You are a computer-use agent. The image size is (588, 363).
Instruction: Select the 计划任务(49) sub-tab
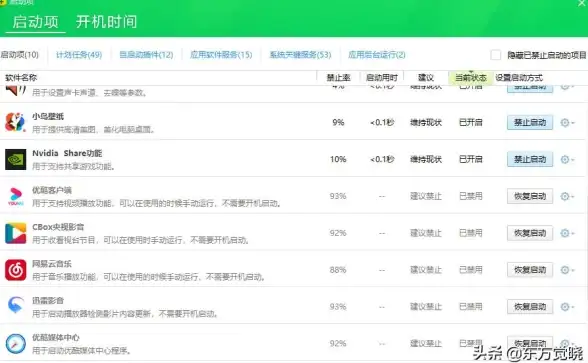[x=79, y=55]
